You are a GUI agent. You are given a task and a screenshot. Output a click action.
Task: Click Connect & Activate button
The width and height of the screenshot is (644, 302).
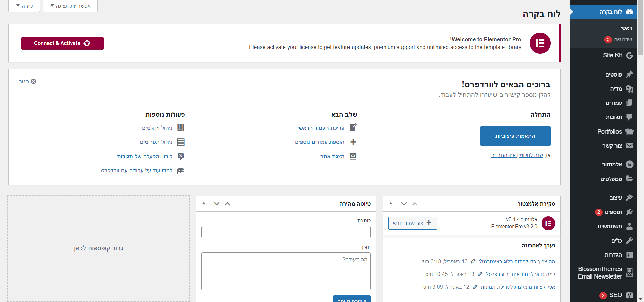tap(62, 43)
